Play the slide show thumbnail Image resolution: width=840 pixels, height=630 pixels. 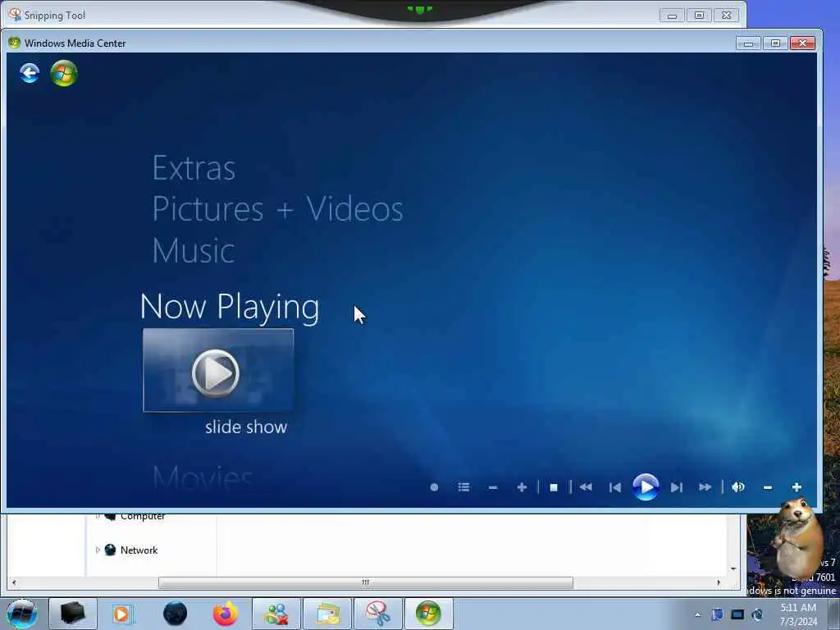218,370
